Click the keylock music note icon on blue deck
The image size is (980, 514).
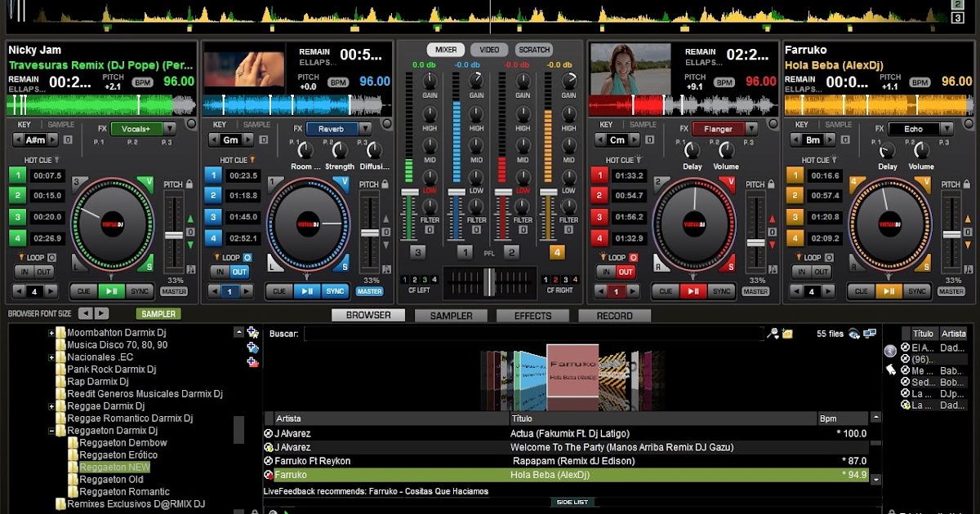[x=386, y=268]
